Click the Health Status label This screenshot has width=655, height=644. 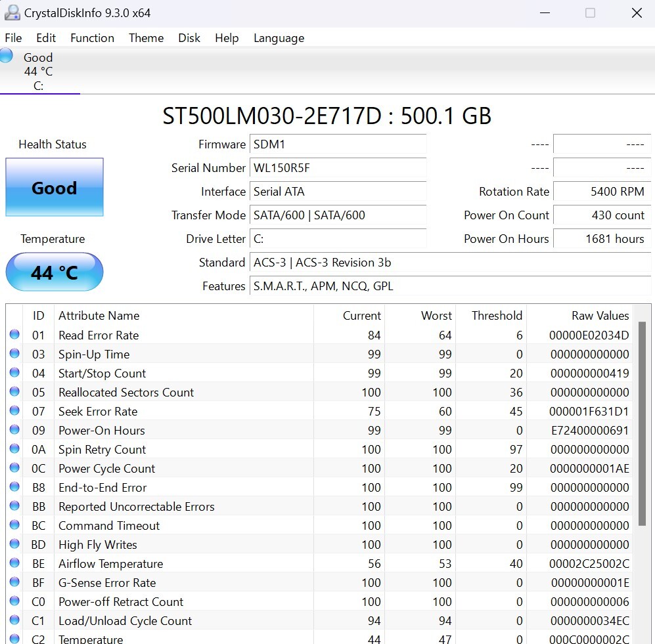point(53,144)
